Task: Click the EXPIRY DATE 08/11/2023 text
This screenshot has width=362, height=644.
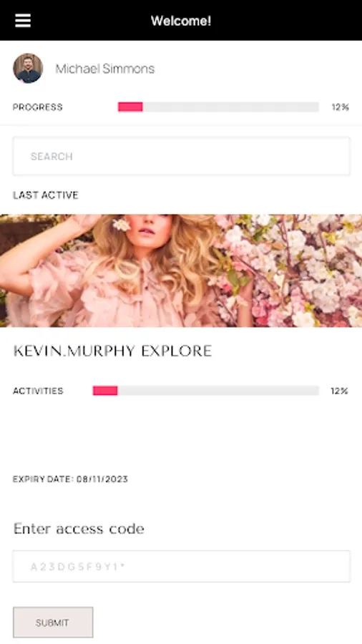Action: [x=70, y=479]
